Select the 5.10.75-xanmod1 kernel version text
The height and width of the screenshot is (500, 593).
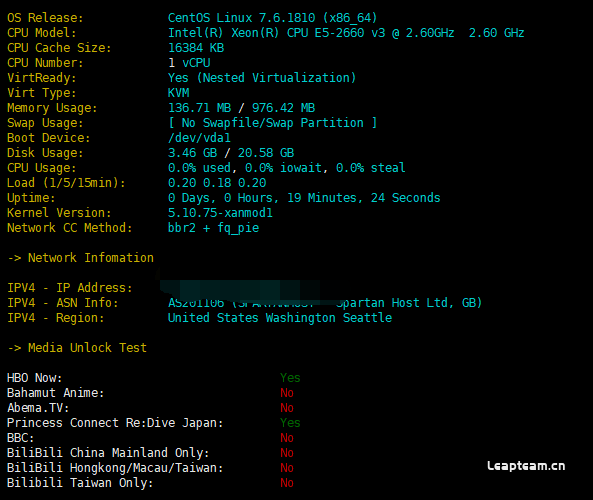point(220,213)
